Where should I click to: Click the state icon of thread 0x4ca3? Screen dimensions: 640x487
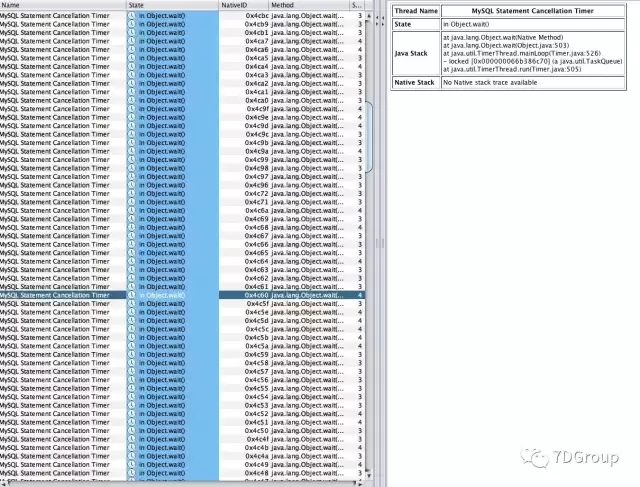click(x=131, y=75)
